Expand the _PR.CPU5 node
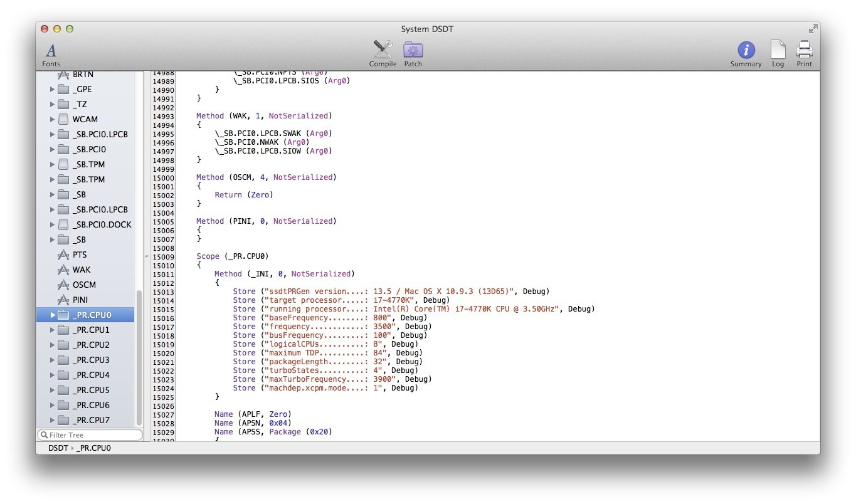 52,391
